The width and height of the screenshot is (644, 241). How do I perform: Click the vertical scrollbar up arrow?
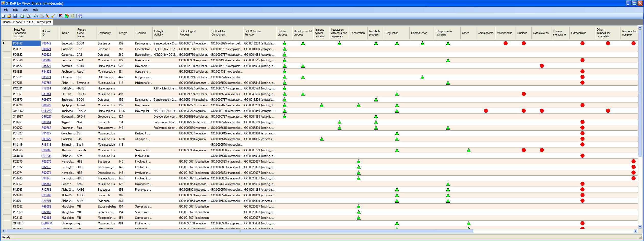coord(640,28)
